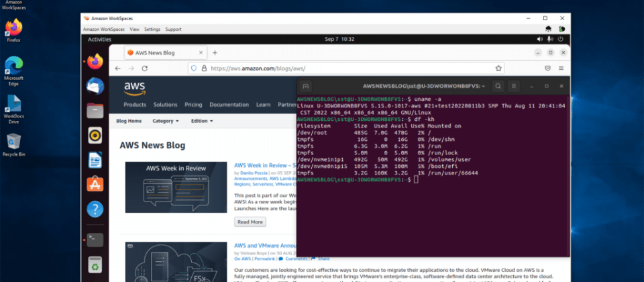Open AWS and VMware Announce article link
The width and height of the screenshot is (644, 282).
click(x=265, y=246)
